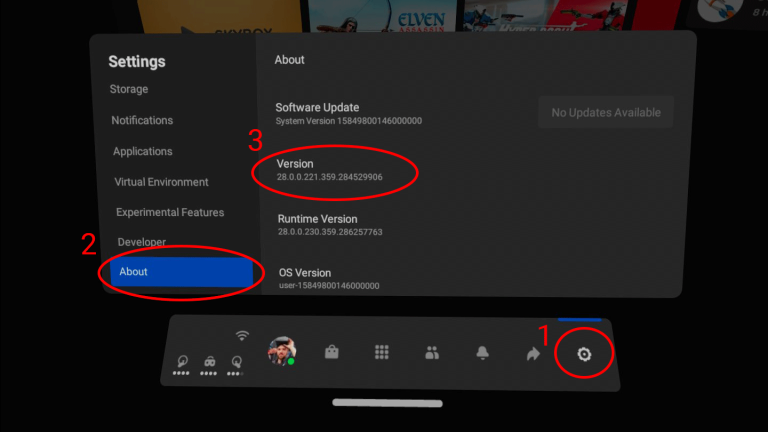
Task: Check the right controller battery icon
Action: [x=236, y=363]
